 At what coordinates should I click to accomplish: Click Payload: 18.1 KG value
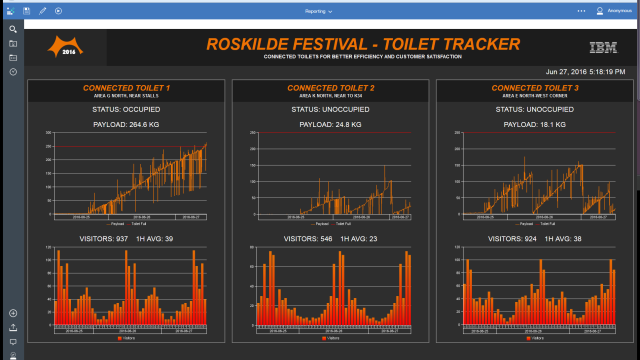535,124
